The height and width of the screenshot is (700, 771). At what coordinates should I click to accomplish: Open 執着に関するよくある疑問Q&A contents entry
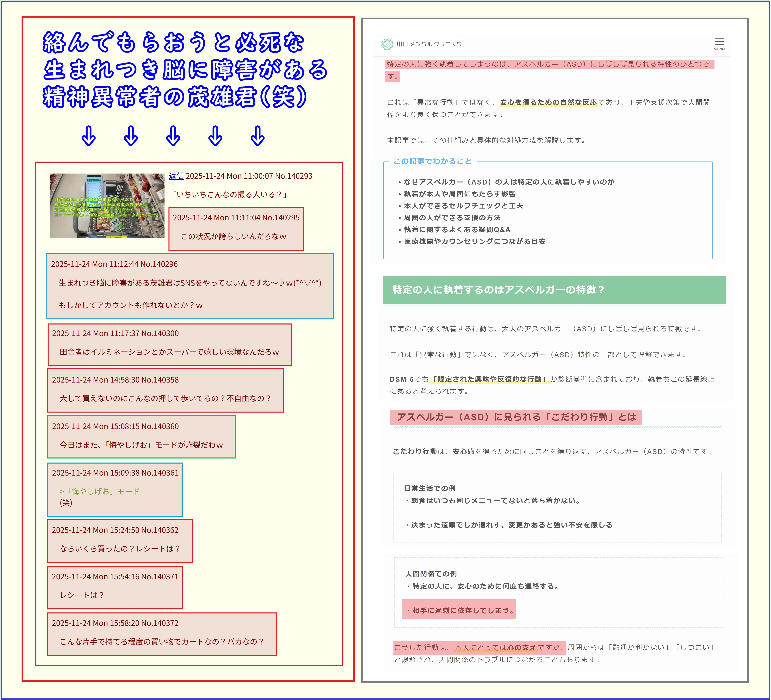457,229
